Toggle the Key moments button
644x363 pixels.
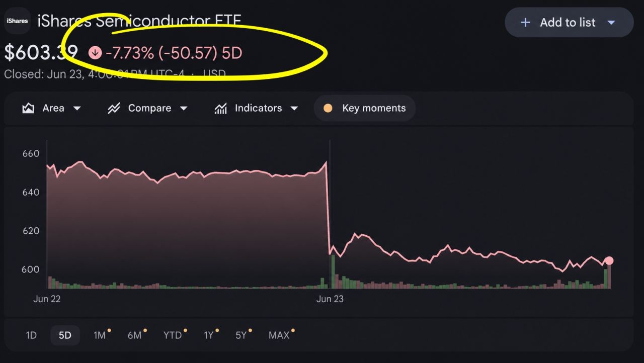[x=365, y=108]
